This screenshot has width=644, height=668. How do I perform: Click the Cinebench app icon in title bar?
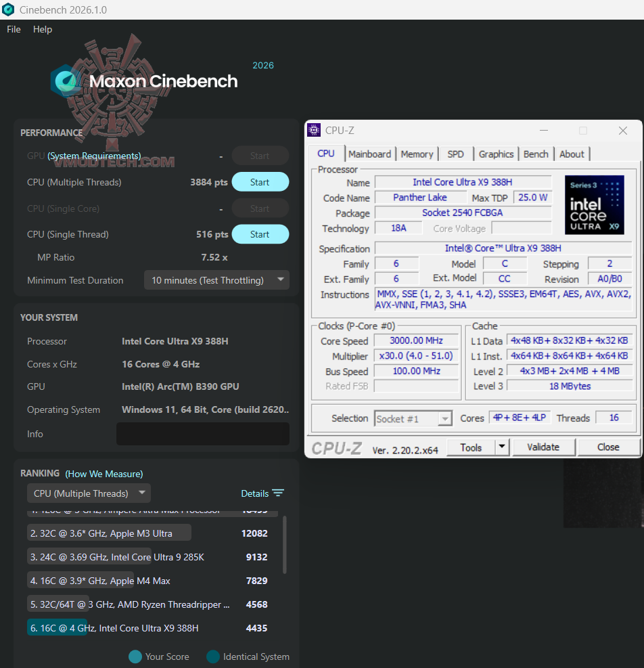8,9
